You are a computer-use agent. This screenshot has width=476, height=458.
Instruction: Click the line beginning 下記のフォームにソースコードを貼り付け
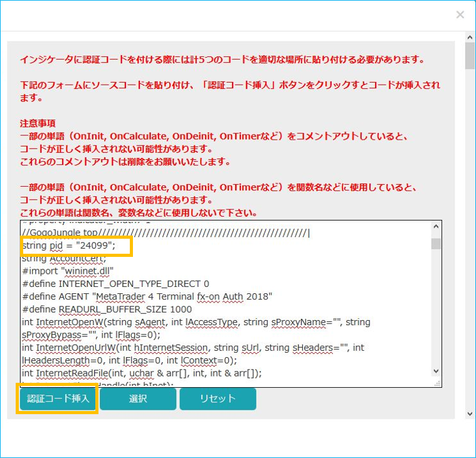point(230,91)
